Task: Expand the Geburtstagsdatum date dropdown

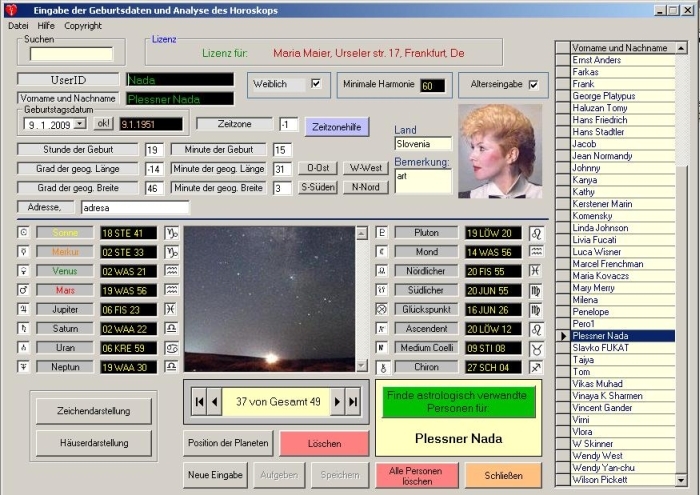Action: click(79, 124)
